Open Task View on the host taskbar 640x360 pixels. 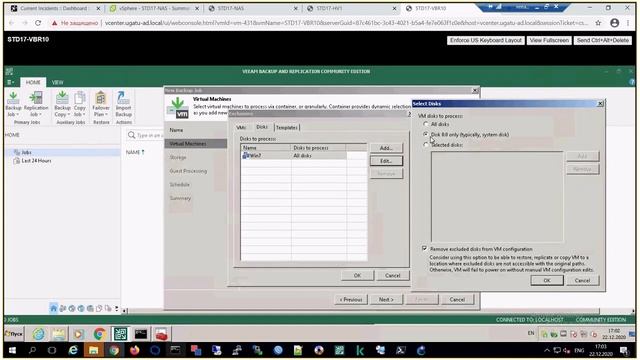tap(52, 351)
